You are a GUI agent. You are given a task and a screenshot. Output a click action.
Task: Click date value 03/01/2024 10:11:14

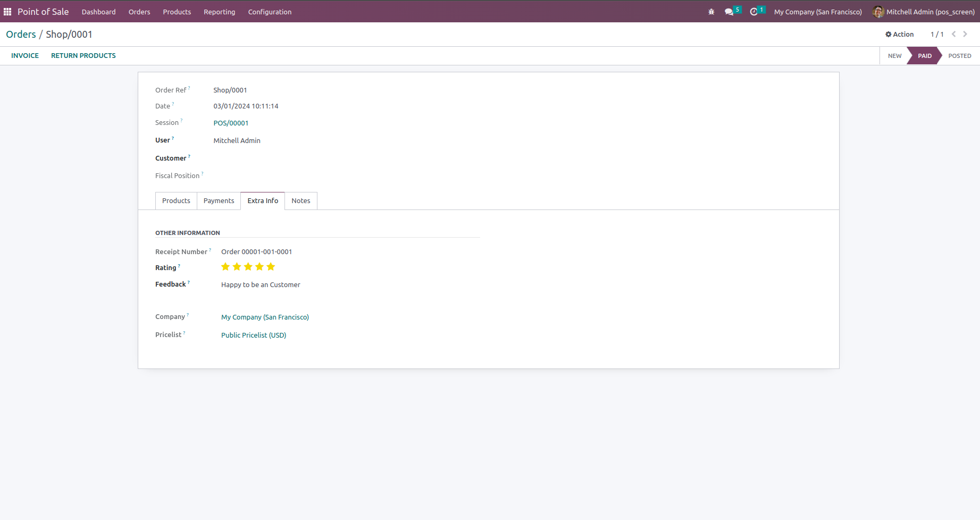(246, 106)
